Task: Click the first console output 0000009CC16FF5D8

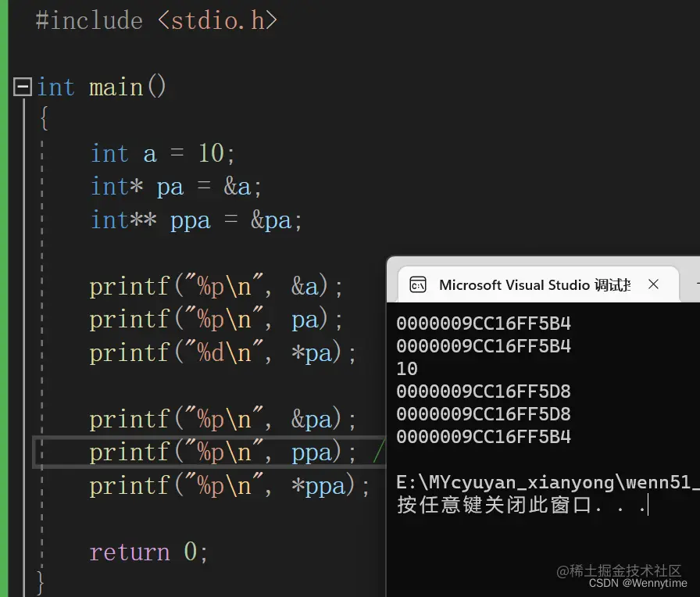Action: [x=484, y=391]
